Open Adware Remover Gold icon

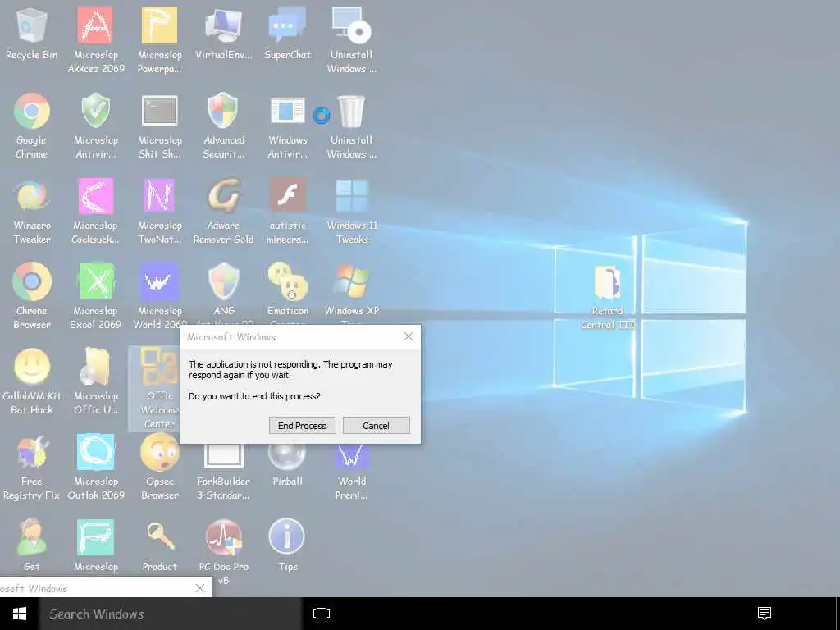[x=223, y=196]
